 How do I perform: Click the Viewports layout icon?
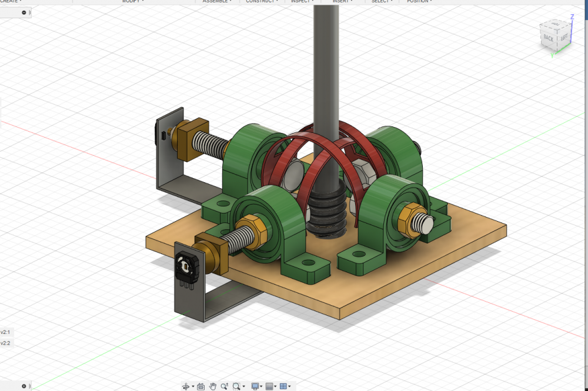click(x=283, y=386)
